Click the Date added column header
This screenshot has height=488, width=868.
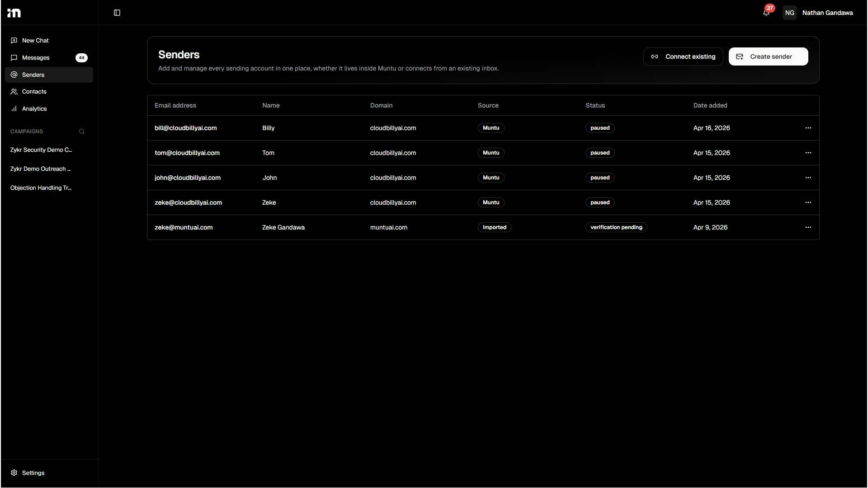(x=710, y=106)
